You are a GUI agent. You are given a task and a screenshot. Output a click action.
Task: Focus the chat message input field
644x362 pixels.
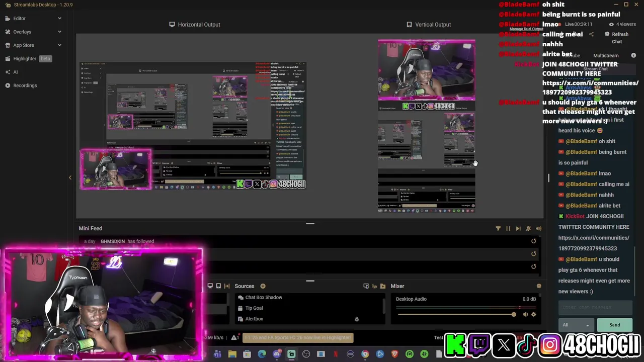[x=595, y=307]
